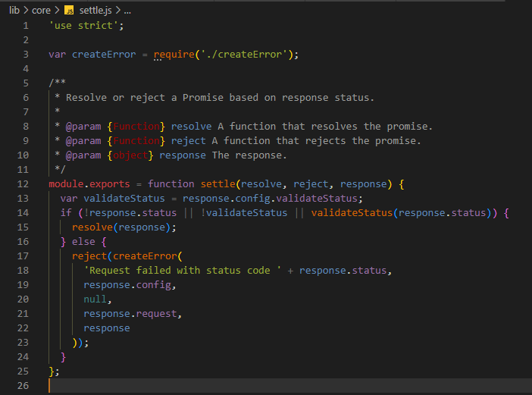This screenshot has height=395, width=532.
Task: Select the settle.js breadcrumb item
Action: (x=95, y=11)
